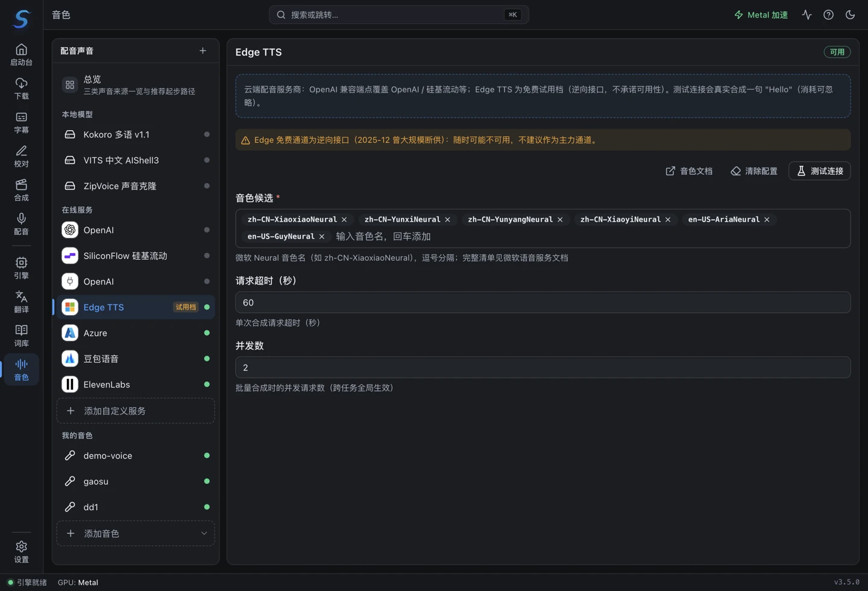Click the 引擎就绪 status indicator
The width and height of the screenshot is (868, 591).
click(27, 583)
